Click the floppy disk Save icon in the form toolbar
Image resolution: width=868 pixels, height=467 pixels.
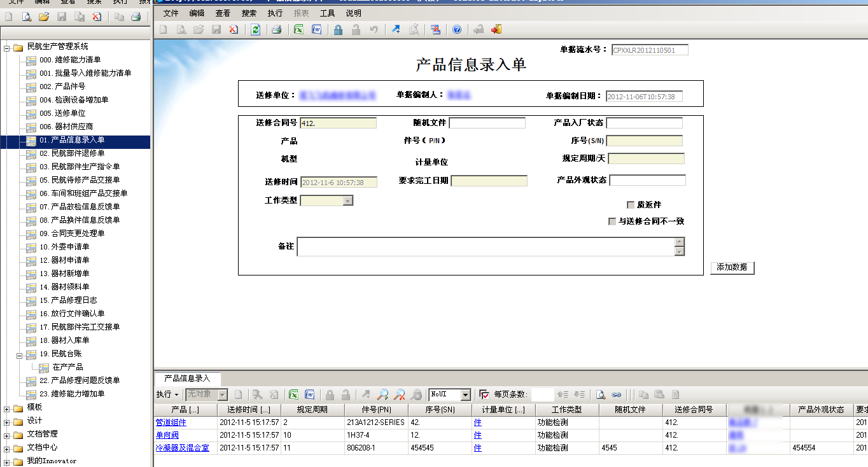[x=216, y=29]
